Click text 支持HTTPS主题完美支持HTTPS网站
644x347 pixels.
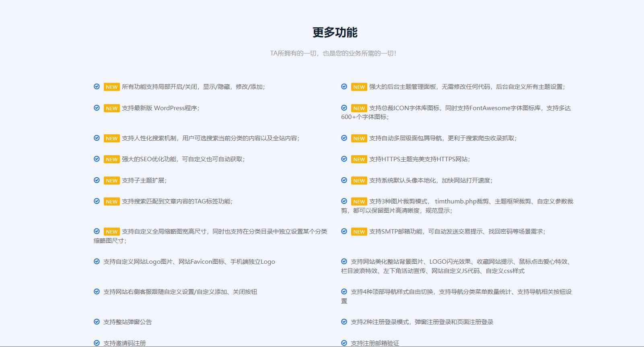coord(420,159)
